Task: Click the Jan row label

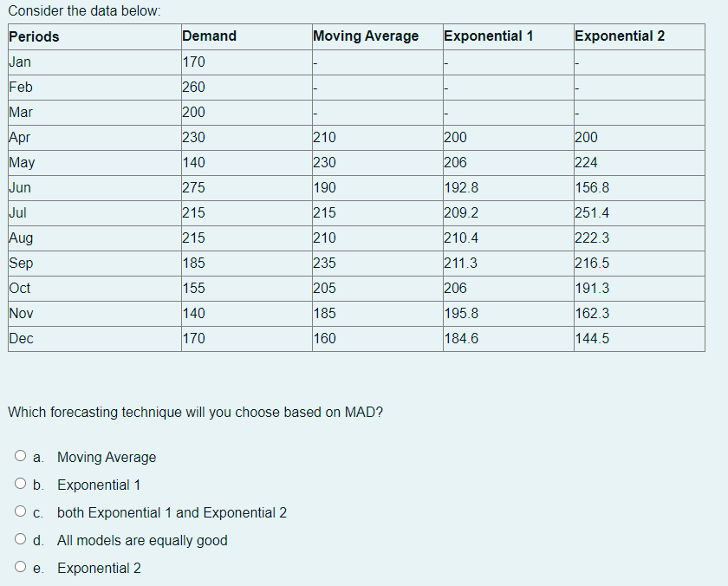Action: pyautogui.click(x=20, y=62)
